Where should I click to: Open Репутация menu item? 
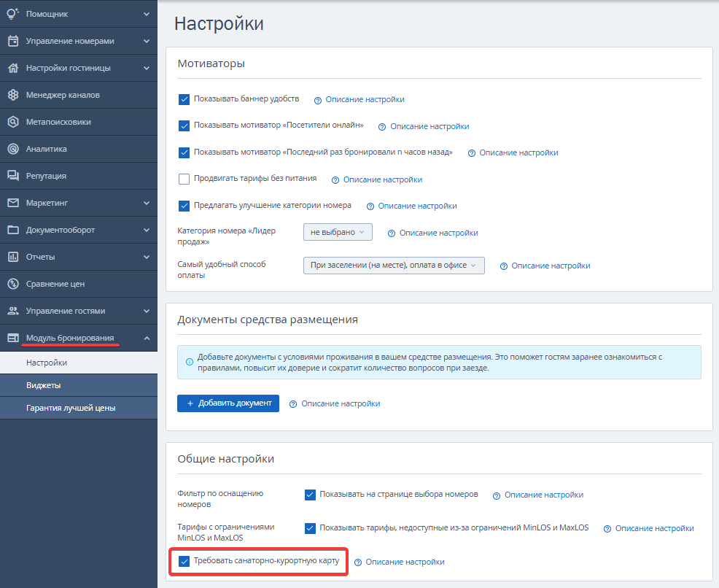79,176
